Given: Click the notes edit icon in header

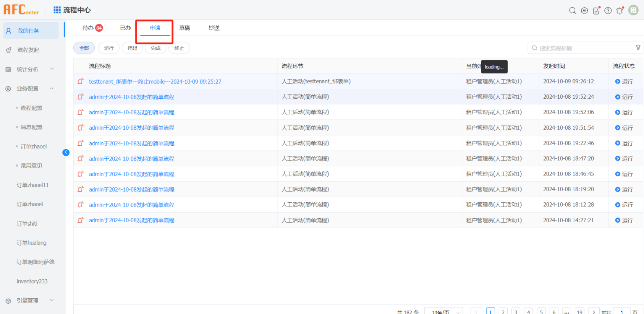Looking at the screenshot, I should 596,11.
